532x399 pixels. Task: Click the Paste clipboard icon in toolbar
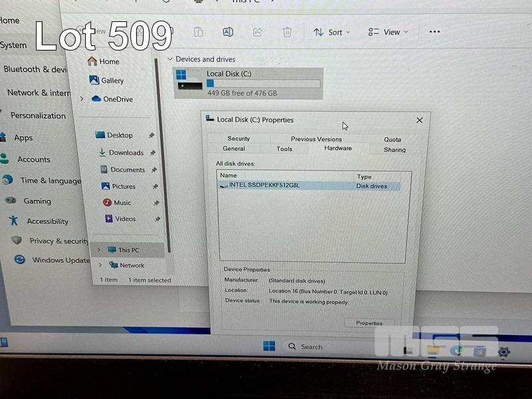pos(198,32)
